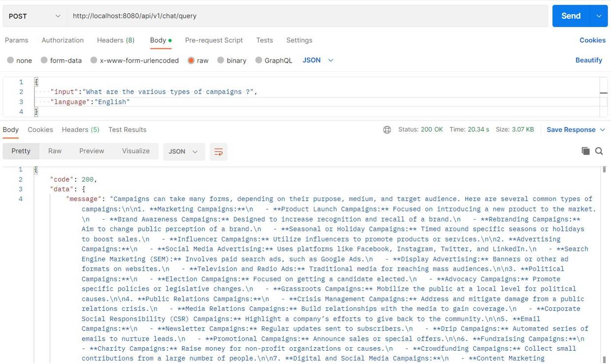Click the Send button
This screenshot has height=364, width=611.
pyautogui.click(x=571, y=16)
